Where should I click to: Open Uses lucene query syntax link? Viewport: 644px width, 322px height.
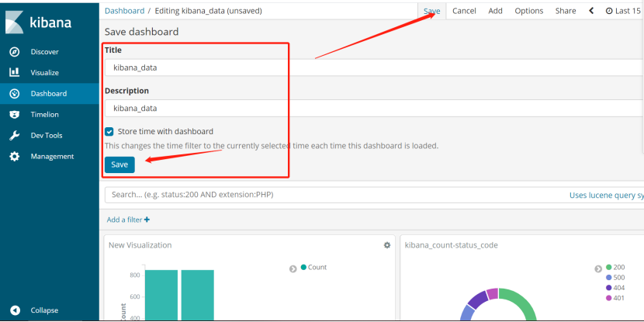607,196
